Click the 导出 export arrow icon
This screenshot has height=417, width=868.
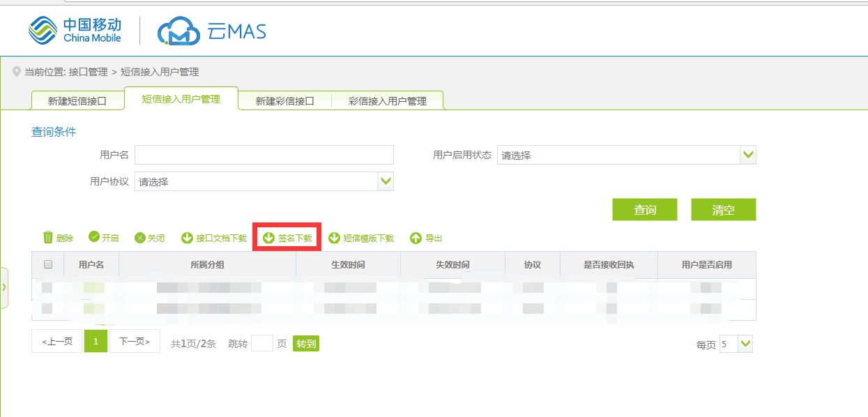click(x=416, y=238)
